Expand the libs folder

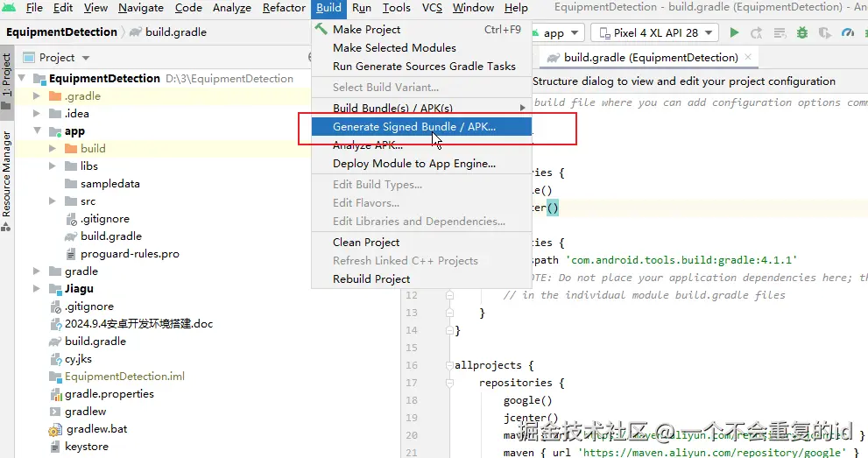pyautogui.click(x=53, y=166)
